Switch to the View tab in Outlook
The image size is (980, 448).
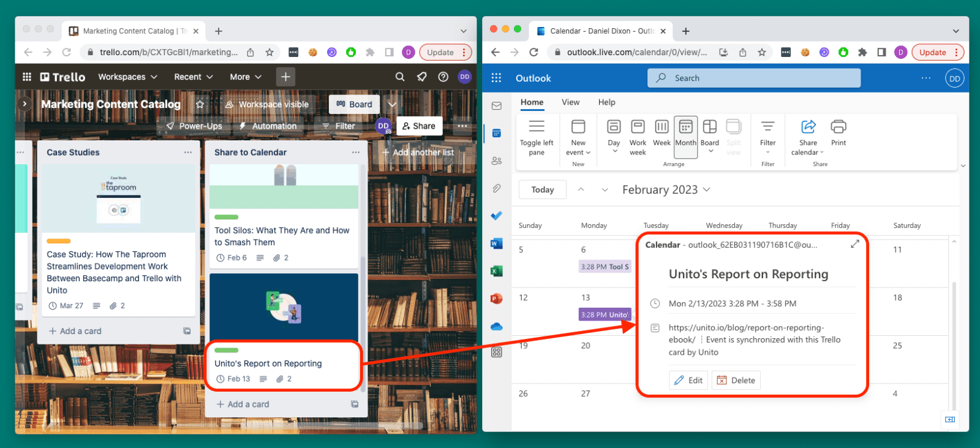(x=570, y=102)
